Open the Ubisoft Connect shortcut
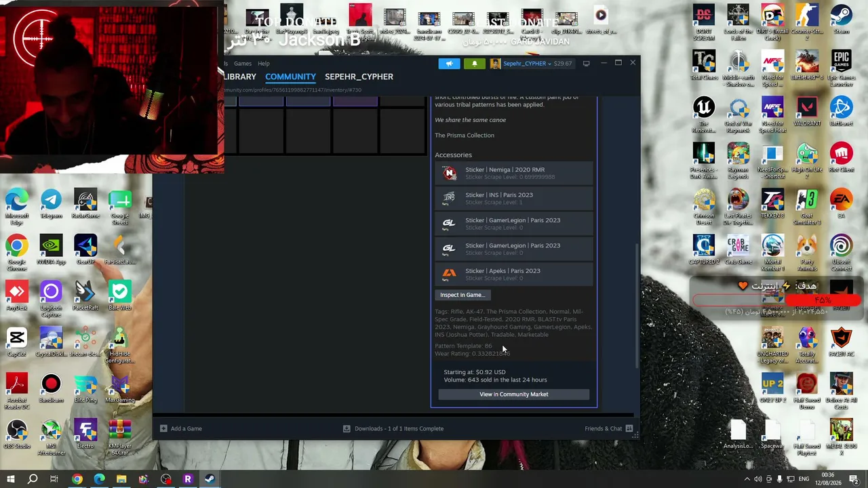Screen dimensions: 868x488 click(842, 253)
